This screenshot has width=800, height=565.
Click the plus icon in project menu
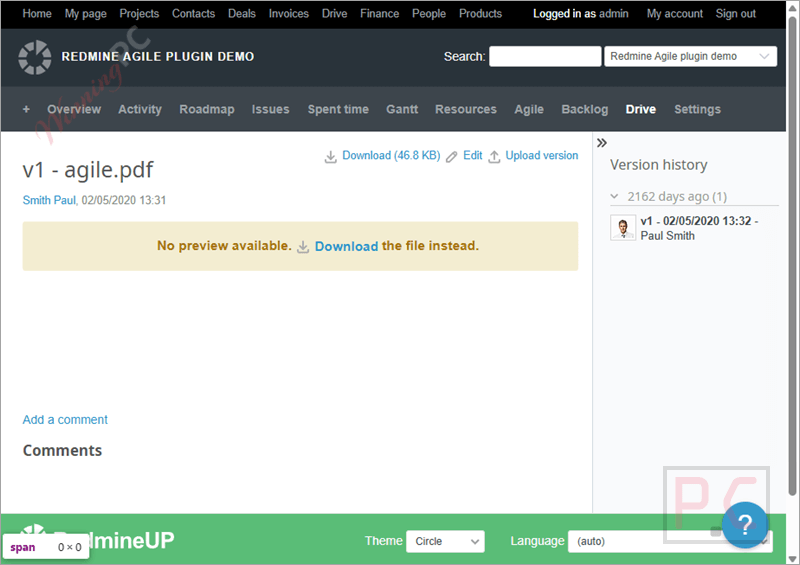coord(26,109)
